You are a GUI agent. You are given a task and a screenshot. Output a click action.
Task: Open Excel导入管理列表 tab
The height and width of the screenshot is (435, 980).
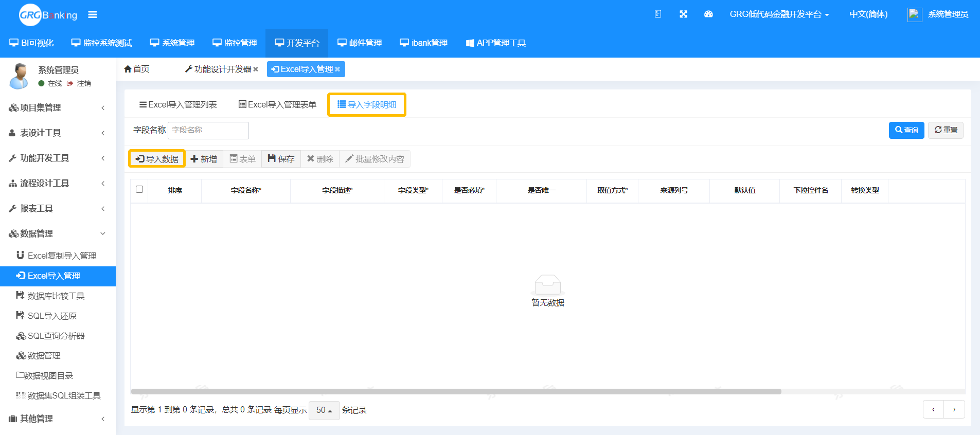(x=178, y=104)
